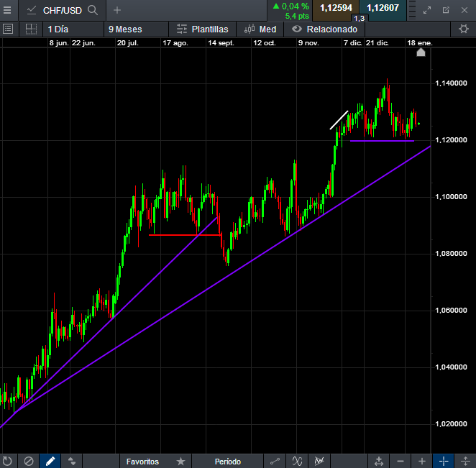The width and height of the screenshot is (476, 468).
Task: Open the price depth ladder icon
Action: click(x=412, y=10)
